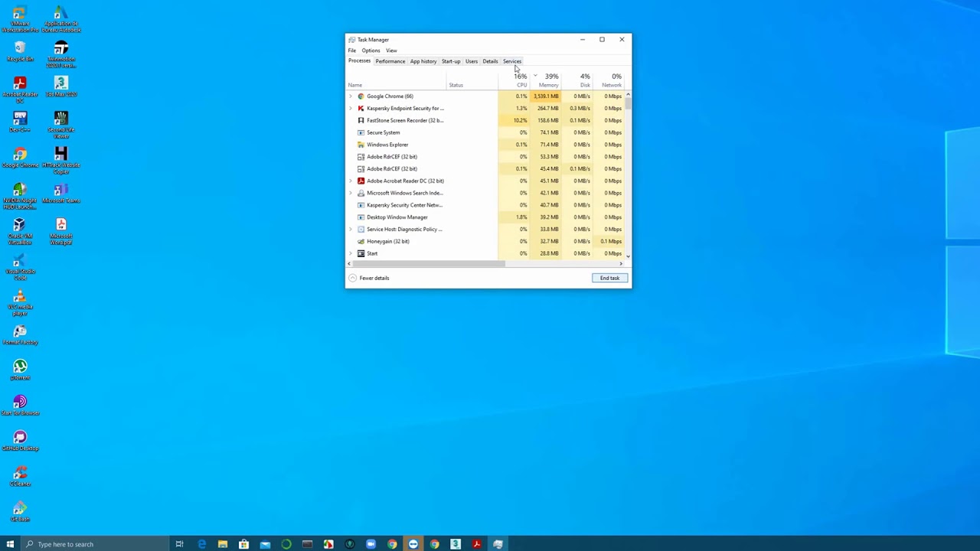The image size is (980, 551).
Task: Sort processes by Network column header
Action: click(x=609, y=80)
